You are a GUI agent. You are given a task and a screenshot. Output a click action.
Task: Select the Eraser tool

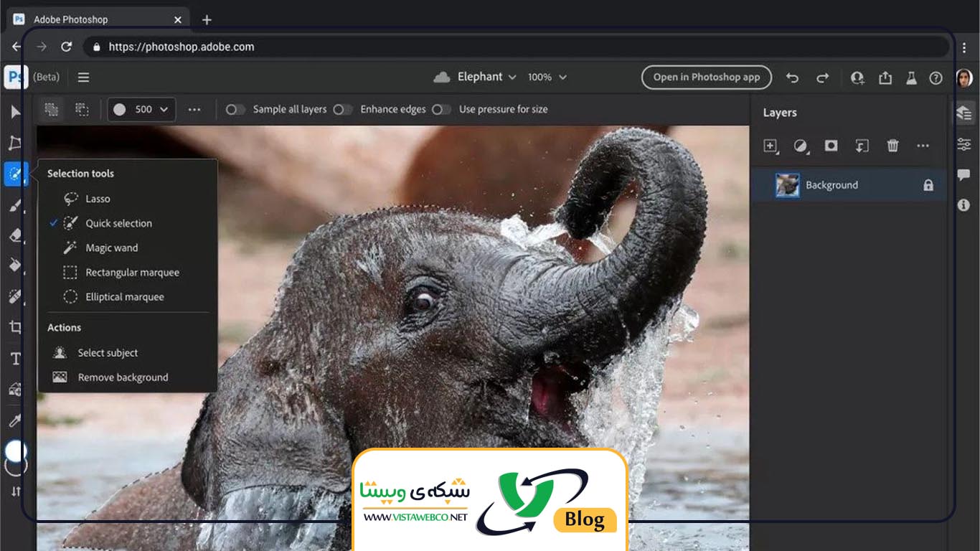[15, 235]
